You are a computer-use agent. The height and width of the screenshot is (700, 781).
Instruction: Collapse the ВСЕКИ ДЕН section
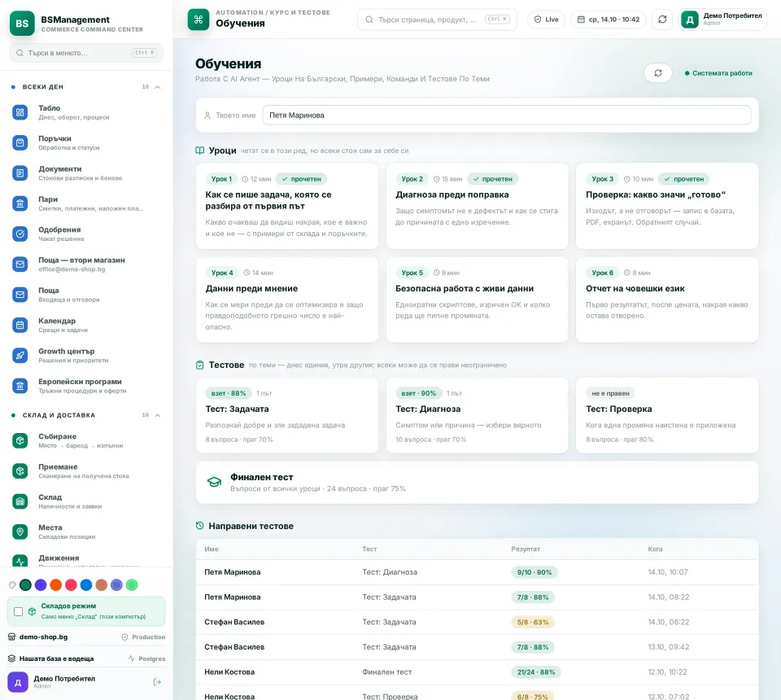(x=157, y=87)
